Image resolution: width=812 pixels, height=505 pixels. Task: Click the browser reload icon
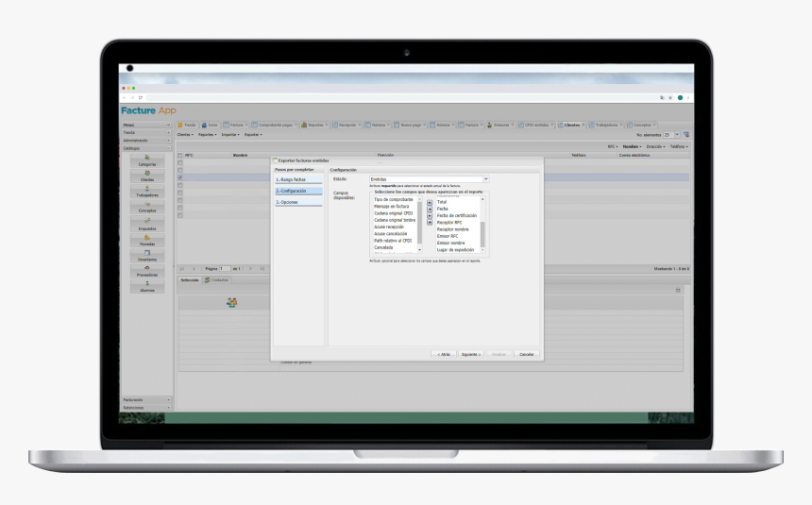(140, 97)
